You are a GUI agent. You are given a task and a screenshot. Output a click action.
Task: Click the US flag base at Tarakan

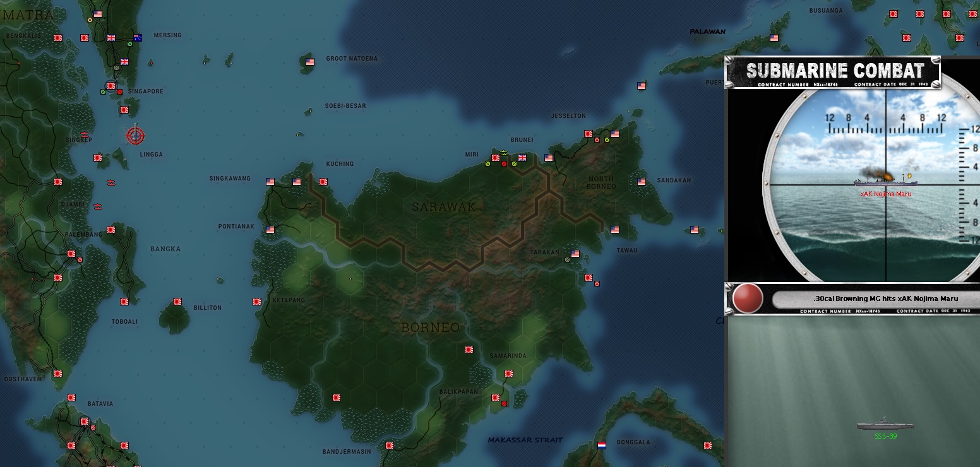pos(575,254)
